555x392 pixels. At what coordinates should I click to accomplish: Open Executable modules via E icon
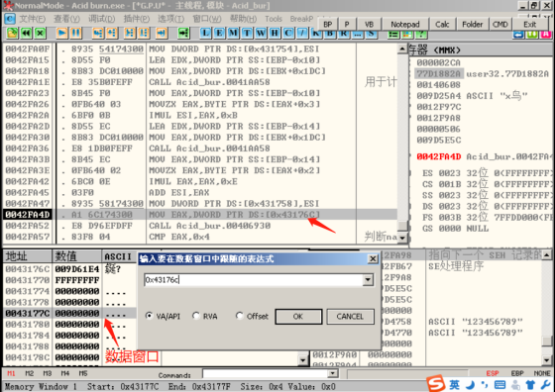(219, 34)
